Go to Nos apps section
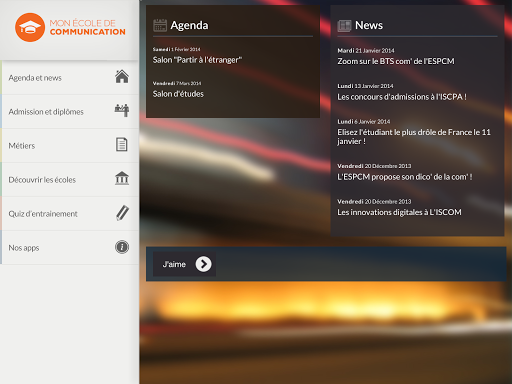This screenshot has width=512, height=384. [x=69, y=248]
